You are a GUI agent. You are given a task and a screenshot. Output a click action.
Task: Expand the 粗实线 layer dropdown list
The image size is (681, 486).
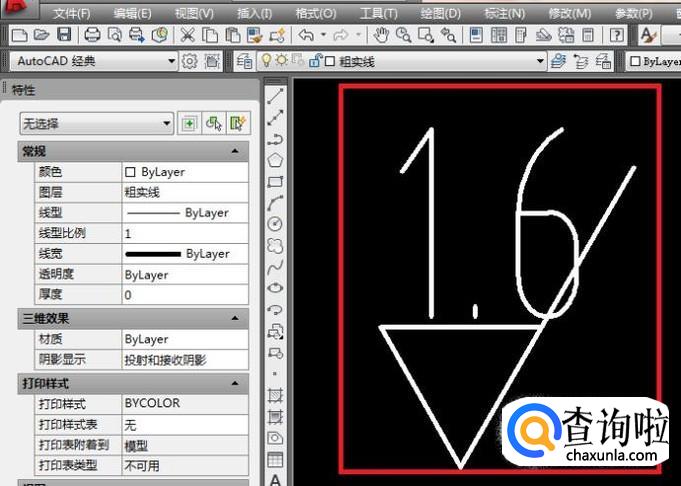point(540,61)
